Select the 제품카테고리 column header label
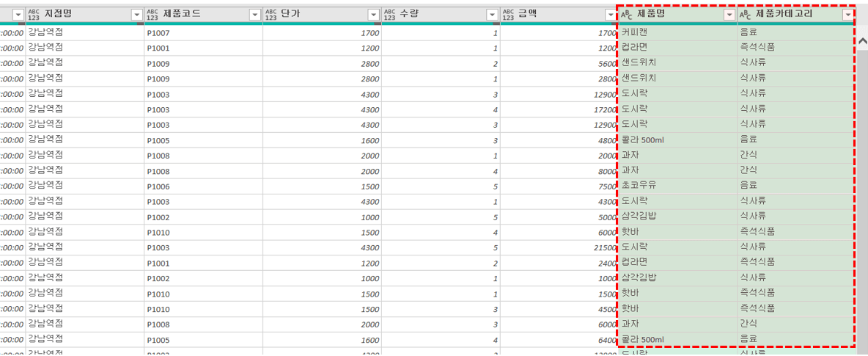 coord(784,14)
